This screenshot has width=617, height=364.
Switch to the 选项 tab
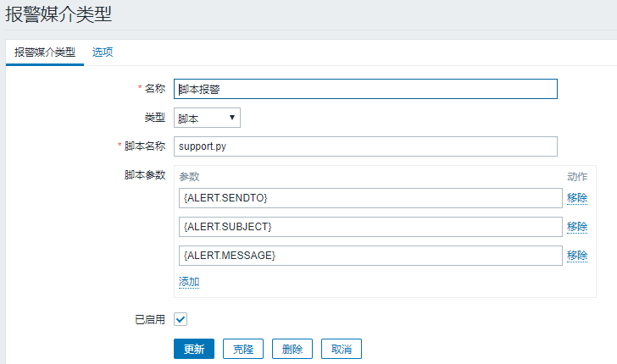click(103, 52)
